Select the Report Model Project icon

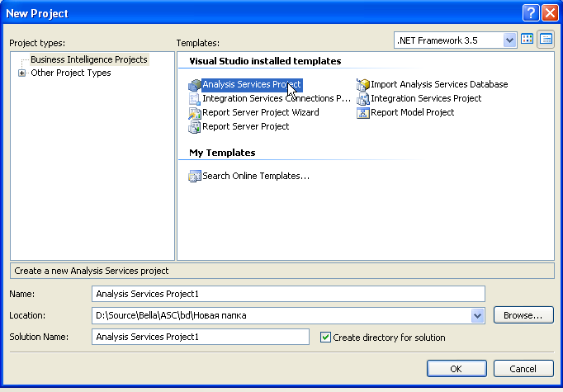[363, 113]
